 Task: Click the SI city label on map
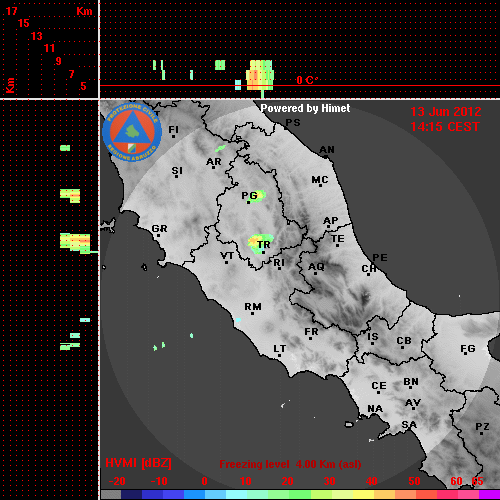[x=177, y=171]
